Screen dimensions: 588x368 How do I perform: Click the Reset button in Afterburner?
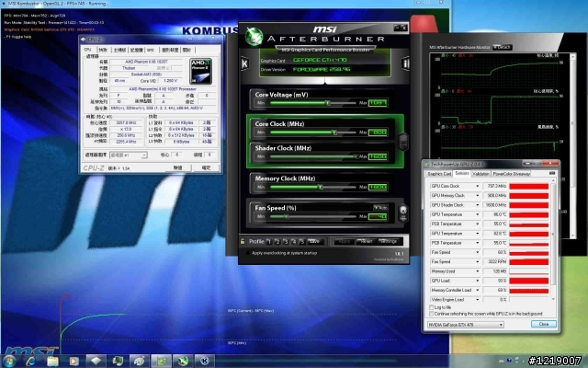pos(366,241)
